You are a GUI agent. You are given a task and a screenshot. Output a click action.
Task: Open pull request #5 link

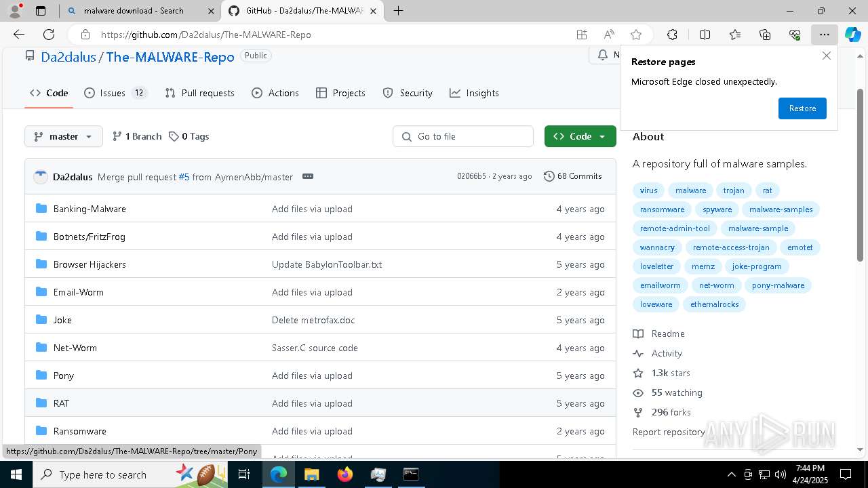point(184,177)
